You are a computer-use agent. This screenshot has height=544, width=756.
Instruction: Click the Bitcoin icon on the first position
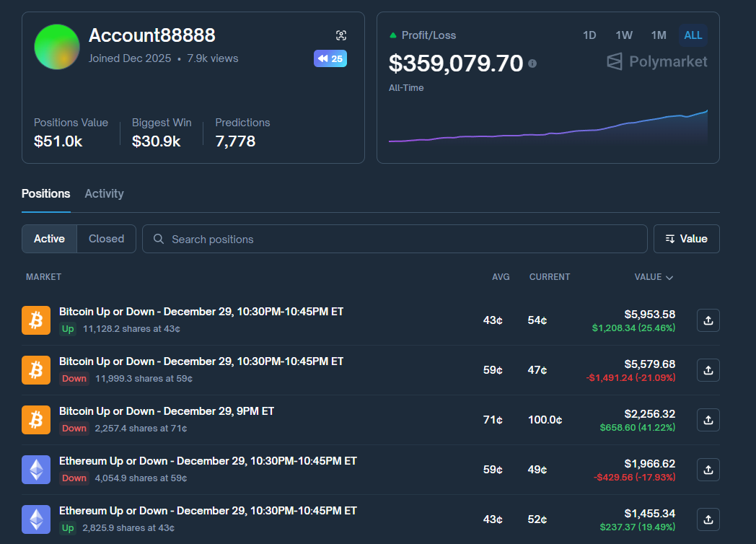coord(35,320)
